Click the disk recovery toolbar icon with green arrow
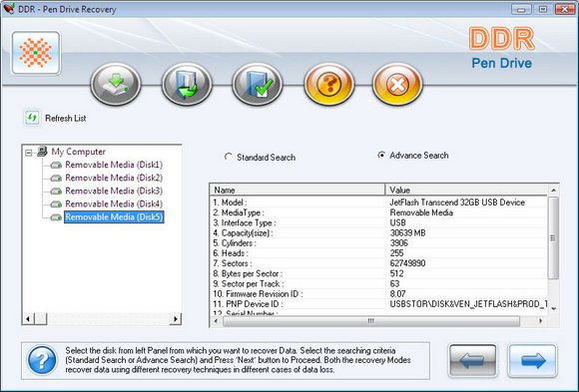 coord(116,84)
